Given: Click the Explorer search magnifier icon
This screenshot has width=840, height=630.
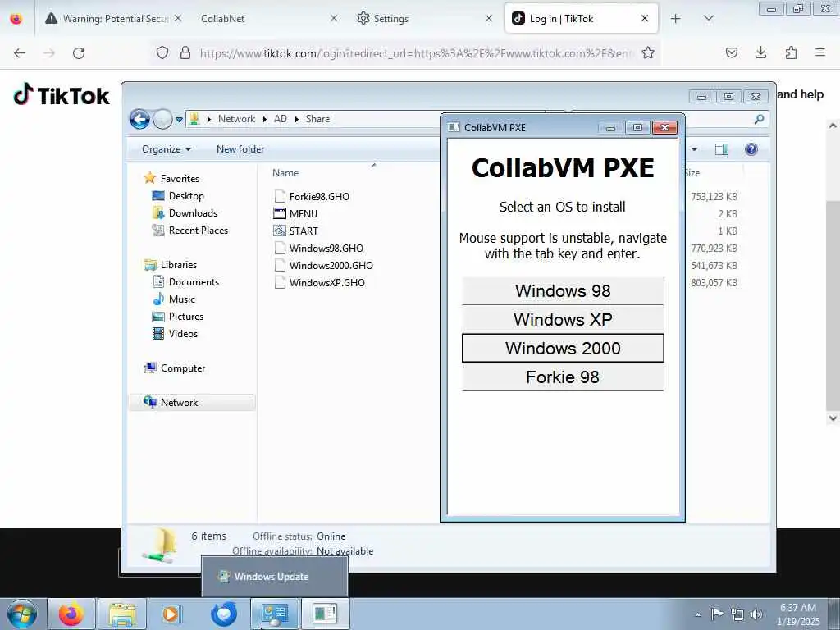Looking at the screenshot, I should (759, 119).
